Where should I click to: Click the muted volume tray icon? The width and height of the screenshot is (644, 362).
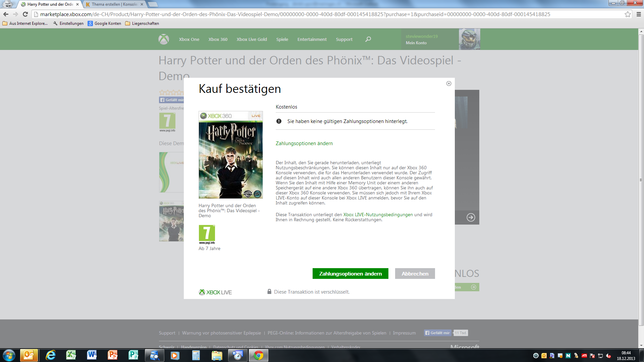[608, 356]
